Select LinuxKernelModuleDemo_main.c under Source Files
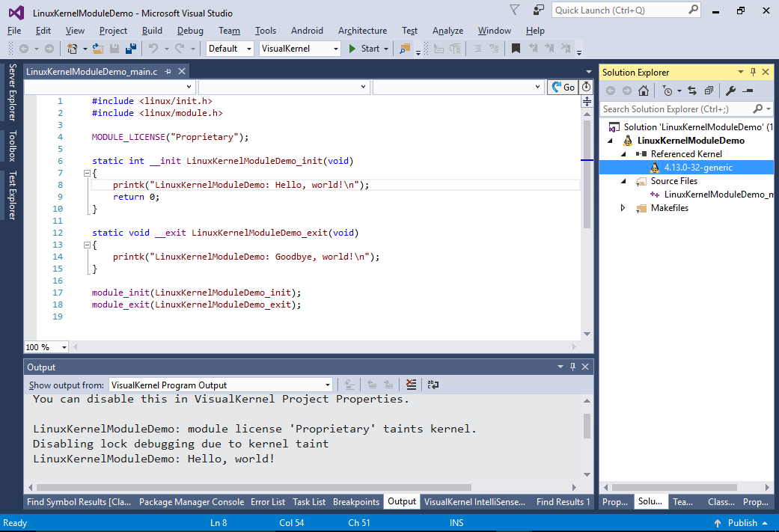The width and height of the screenshot is (779, 532). 718,195
